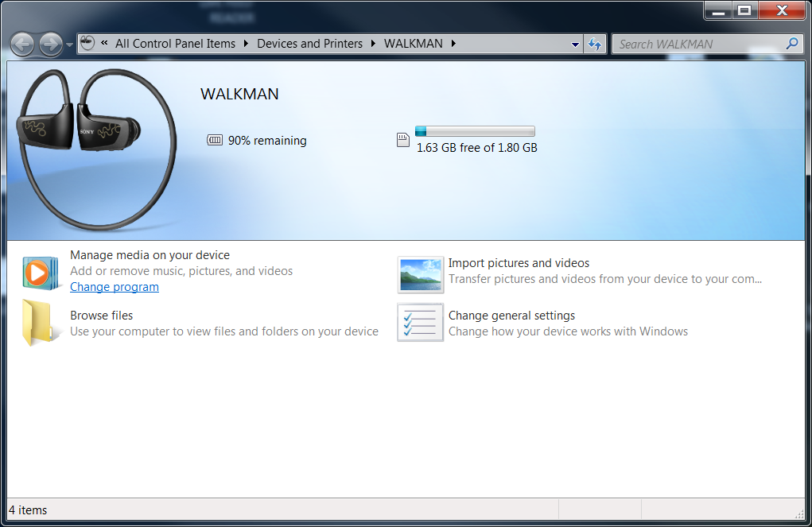The width and height of the screenshot is (812, 527).
Task: Click the storage capacity bar
Action: coord(475,131)
